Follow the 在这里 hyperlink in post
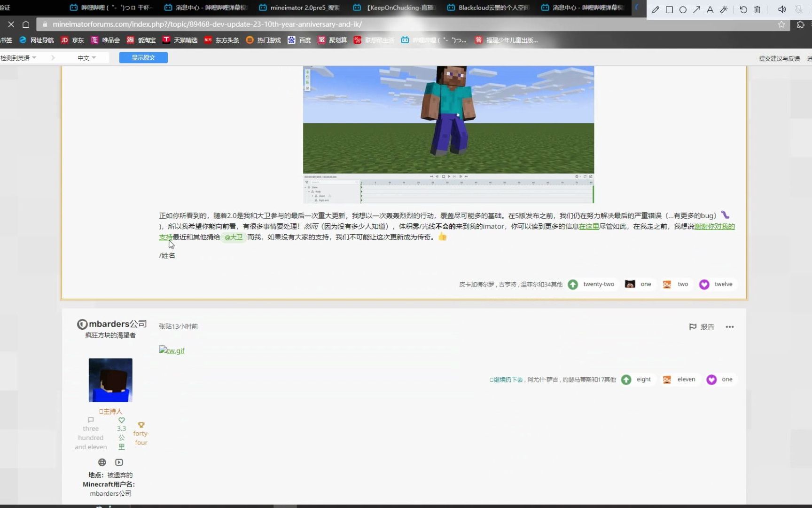This screenshot has height=508, width=812. 589,226
